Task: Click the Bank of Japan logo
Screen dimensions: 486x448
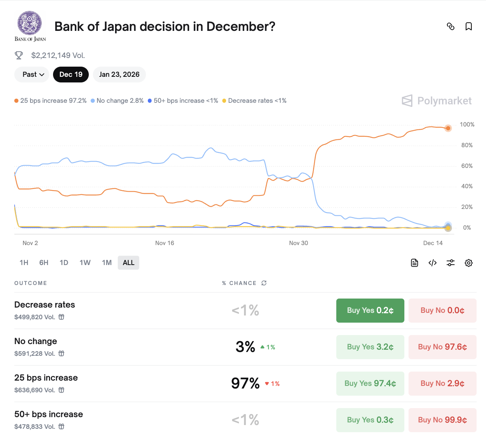Action: pyautogui.click(x=30, y=26)
